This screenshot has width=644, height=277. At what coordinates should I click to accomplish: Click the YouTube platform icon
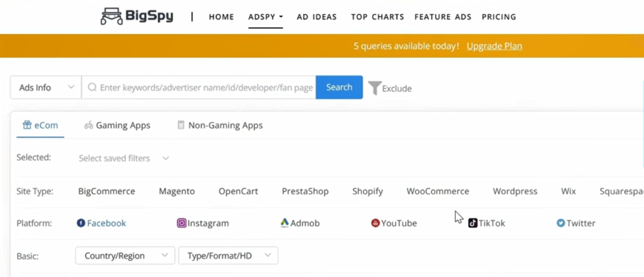point(375,223)
